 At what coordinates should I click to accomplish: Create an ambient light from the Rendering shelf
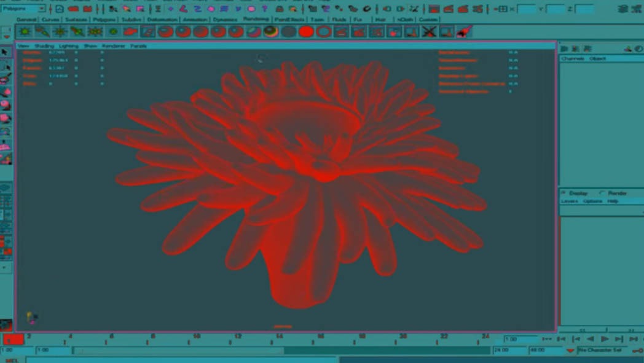point(25,31)
